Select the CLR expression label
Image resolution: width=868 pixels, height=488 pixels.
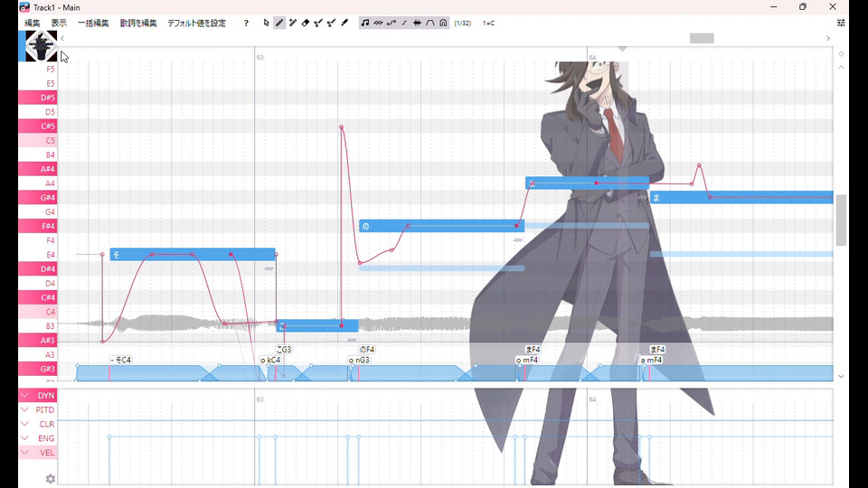pos(47,425)
